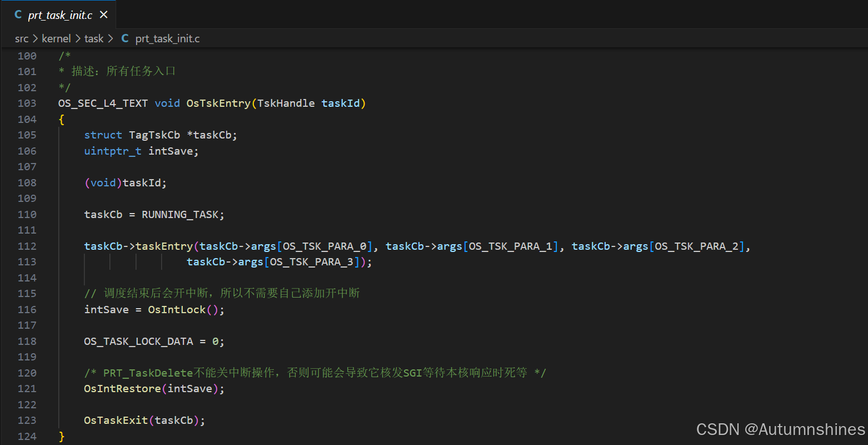Click line number 124 in the gutter

[27, 436]
